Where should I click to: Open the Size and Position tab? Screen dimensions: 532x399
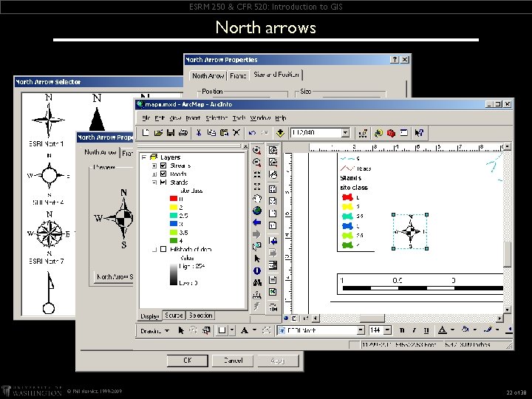276,75
